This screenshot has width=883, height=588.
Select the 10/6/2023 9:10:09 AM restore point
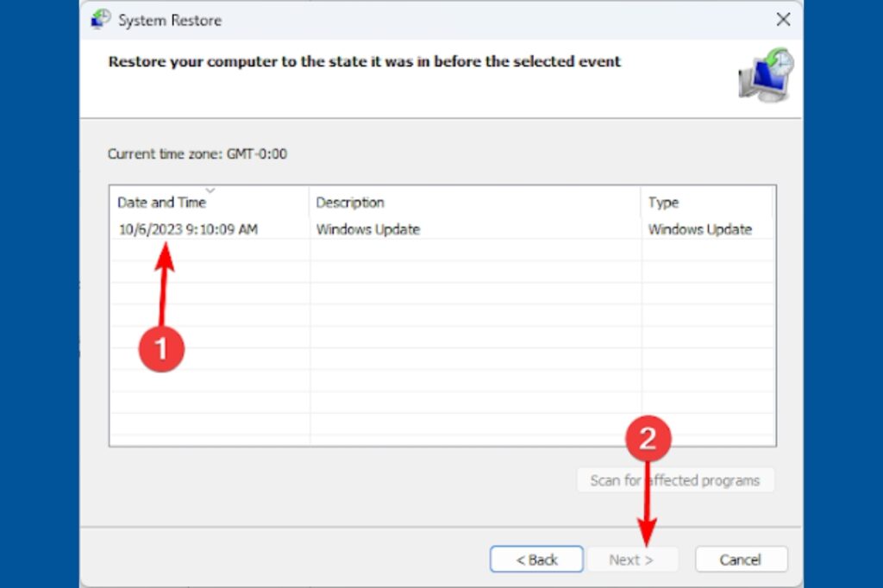(188, 229)
